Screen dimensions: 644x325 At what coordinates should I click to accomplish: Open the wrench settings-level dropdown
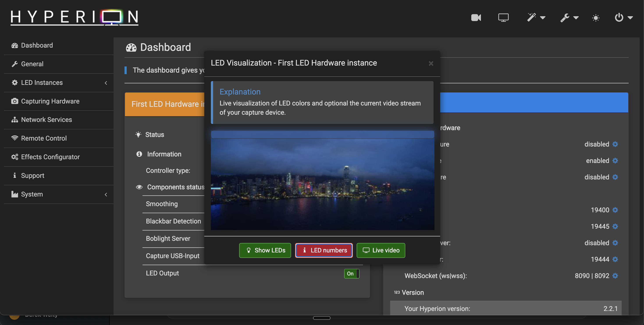coord(569,18)
